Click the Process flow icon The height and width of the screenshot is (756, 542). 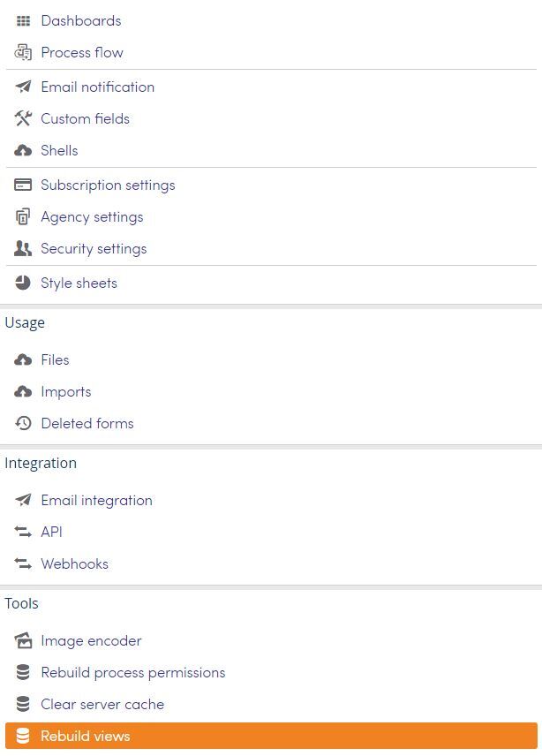tap(23, 52)
